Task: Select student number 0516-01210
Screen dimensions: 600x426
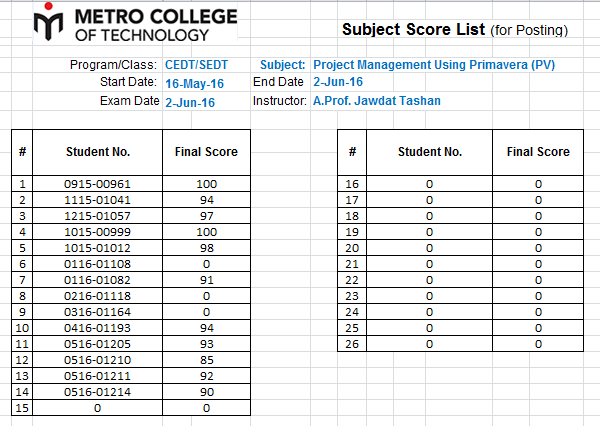Action: click(x=98, y=360)
